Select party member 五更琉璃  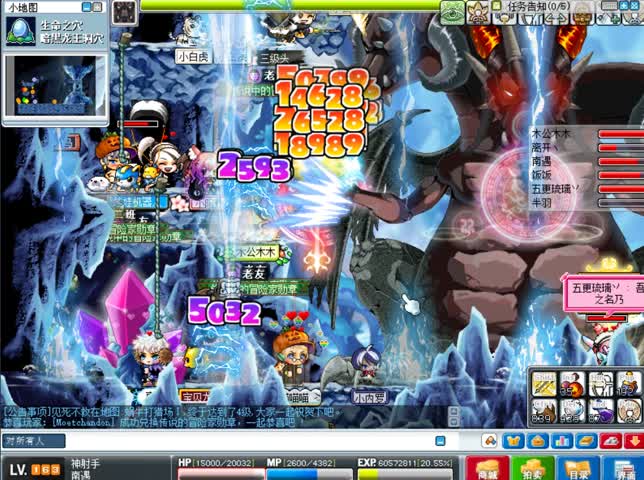(555, 189)
